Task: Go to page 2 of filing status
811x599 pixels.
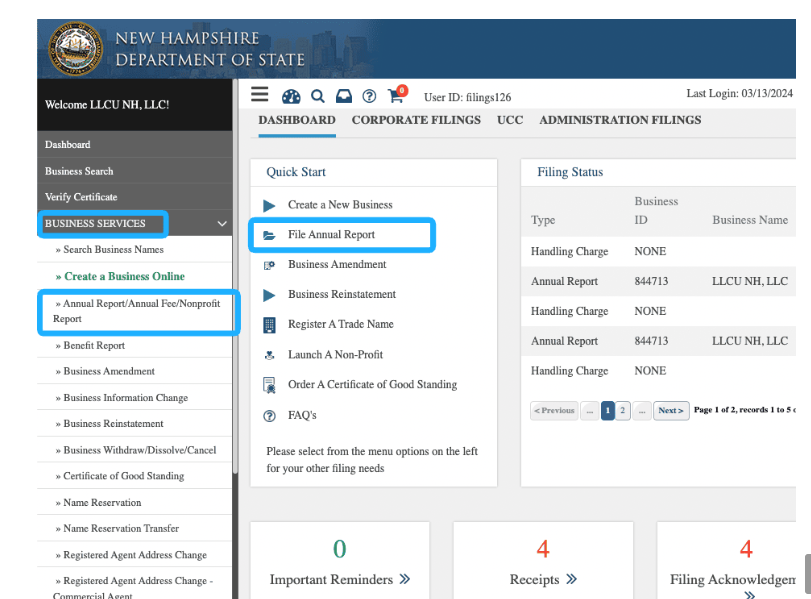Action: click(x=622, y=411)
